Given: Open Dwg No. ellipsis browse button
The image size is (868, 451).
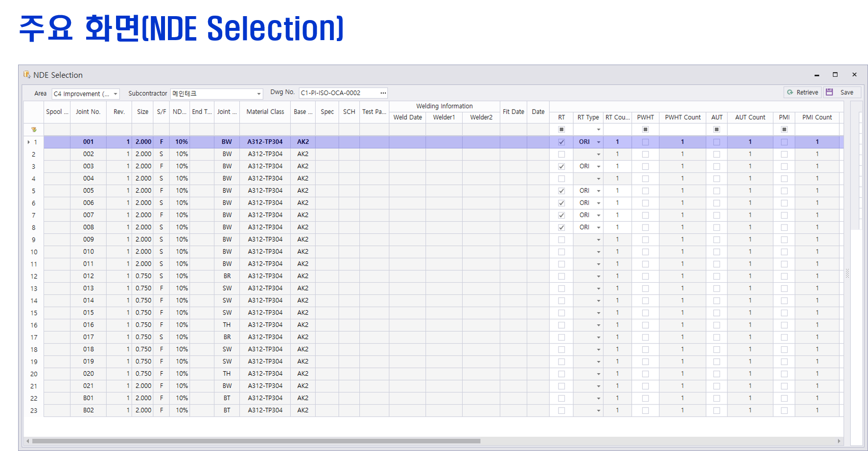Looking at the screenshot, I should (383, 93).
